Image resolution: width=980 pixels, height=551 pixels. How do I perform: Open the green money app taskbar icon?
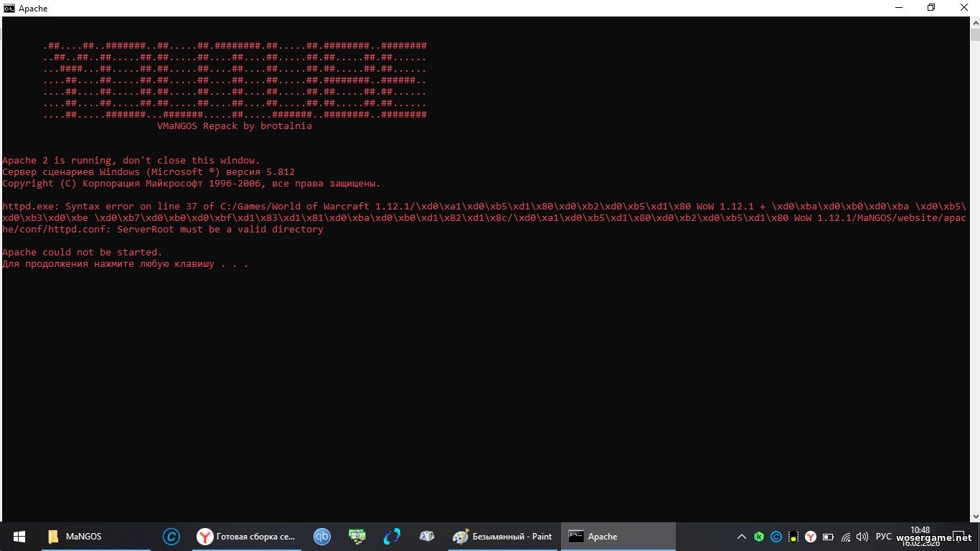[x=357, y=537]
